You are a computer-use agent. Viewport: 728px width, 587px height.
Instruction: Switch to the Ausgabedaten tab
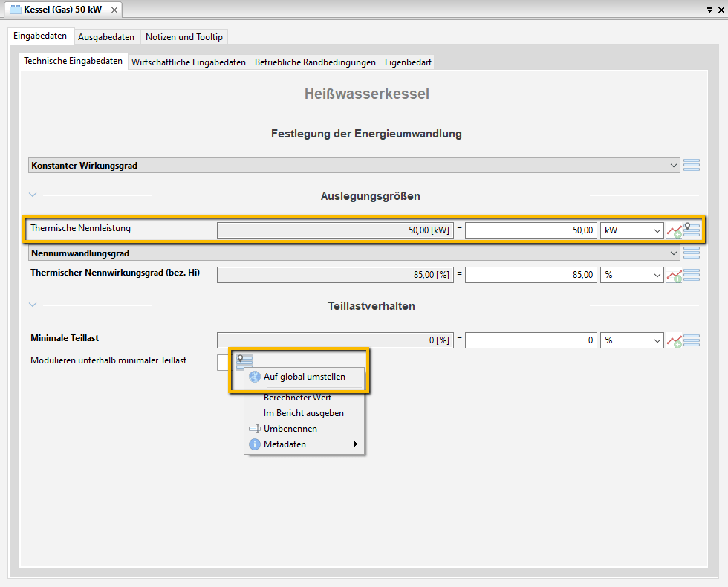[x=106, y=37]
